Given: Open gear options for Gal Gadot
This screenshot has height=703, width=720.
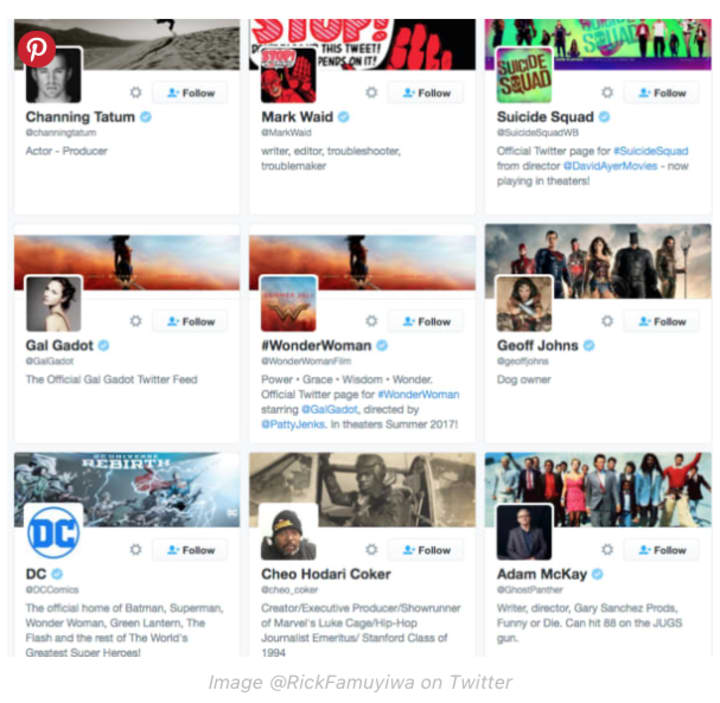Looking at the screenshot, I should click(136, 321).
